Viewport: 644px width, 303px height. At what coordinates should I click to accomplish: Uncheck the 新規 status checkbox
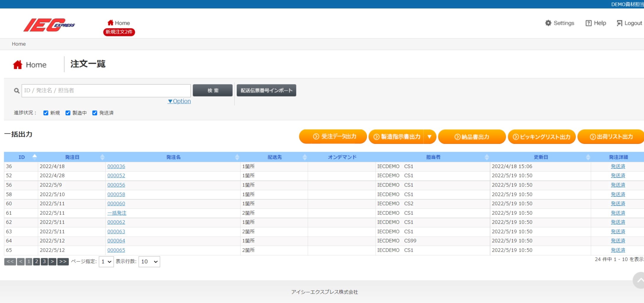click(x=46, y=113)
